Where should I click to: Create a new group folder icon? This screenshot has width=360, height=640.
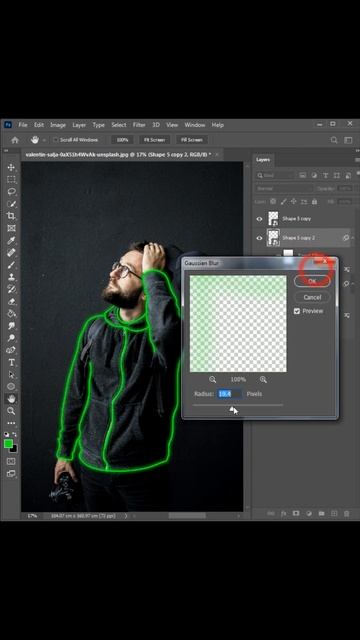coord(321,513)
